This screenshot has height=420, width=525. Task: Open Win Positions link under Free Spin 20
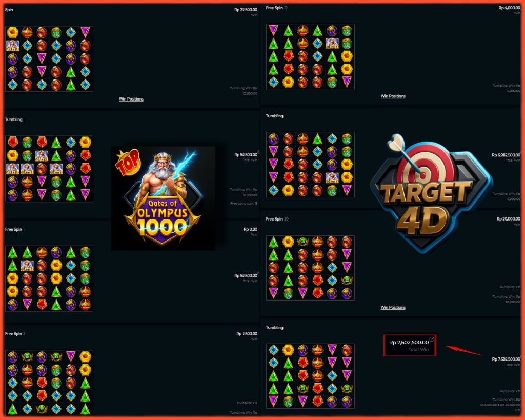click(x=393, y=307)
